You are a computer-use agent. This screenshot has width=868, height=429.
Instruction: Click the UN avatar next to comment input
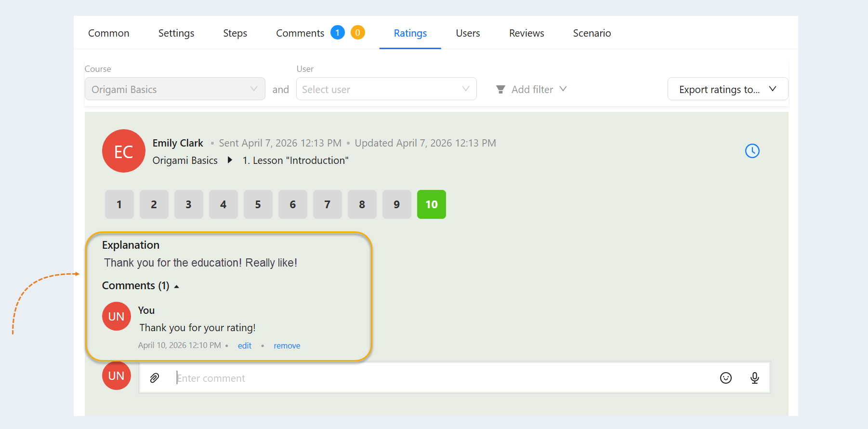(x=117, y=375)
